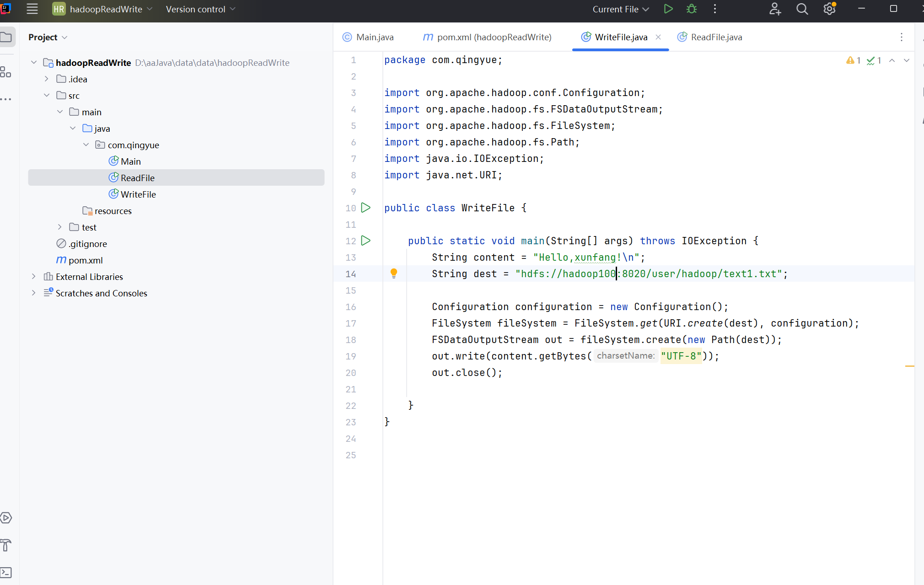The height and width of the screenshot is (585, 924).
Task: Open IDE settings gear icon
Action: pos(829,9)
